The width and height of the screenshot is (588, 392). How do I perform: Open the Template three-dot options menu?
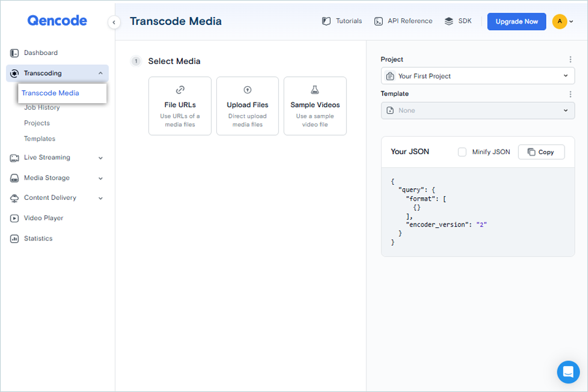click(570, 94)
